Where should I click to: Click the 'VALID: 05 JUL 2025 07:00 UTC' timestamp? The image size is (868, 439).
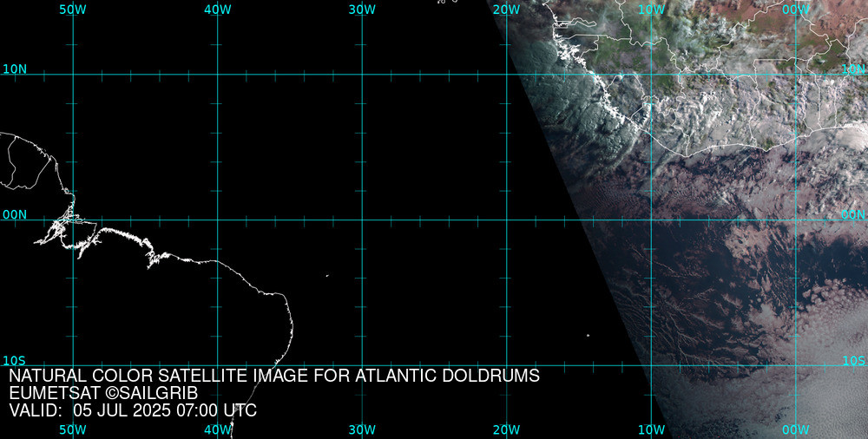tap(133, 410)
